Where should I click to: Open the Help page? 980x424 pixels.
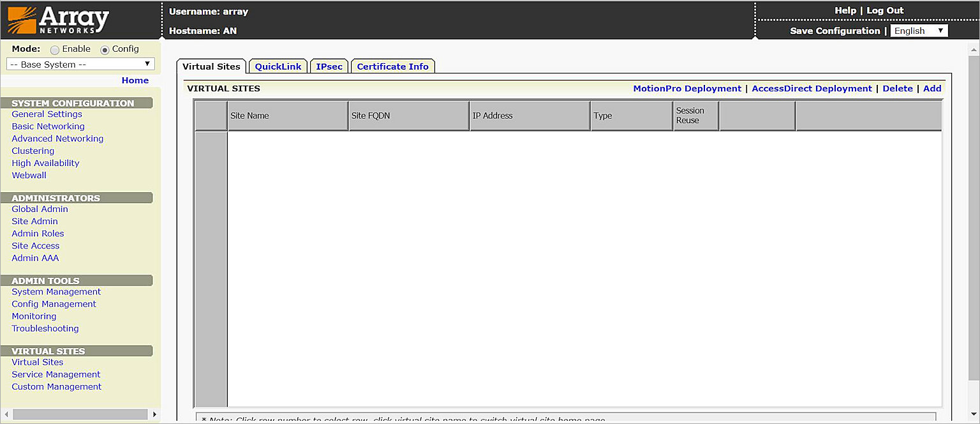(x=845, y=10)
